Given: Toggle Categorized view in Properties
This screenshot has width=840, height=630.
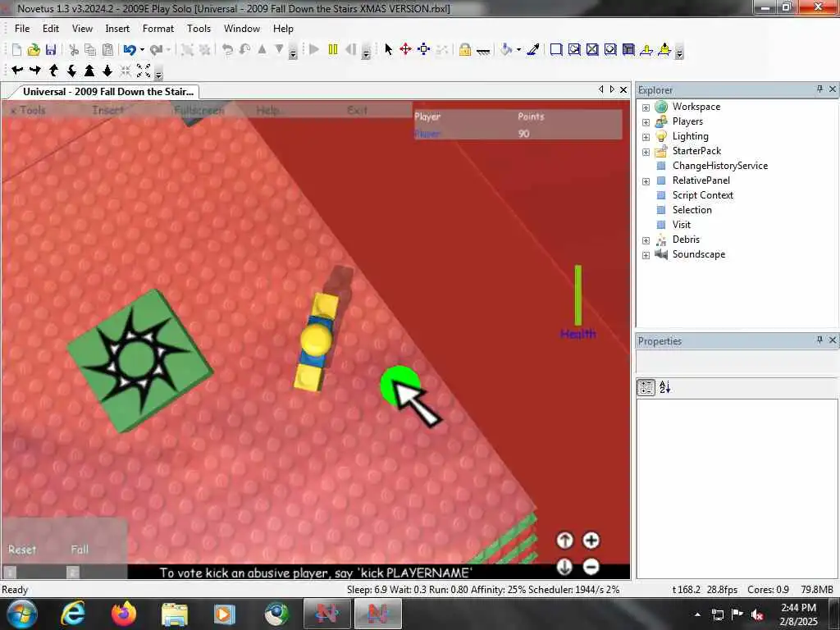Looking at the screenshot, I should point(646,387).
